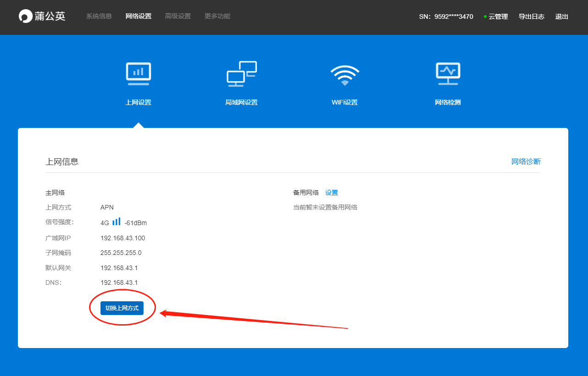The image size is (588, 376).
Task: Open 系统信息 menu
Action: [x=99, y=16]
